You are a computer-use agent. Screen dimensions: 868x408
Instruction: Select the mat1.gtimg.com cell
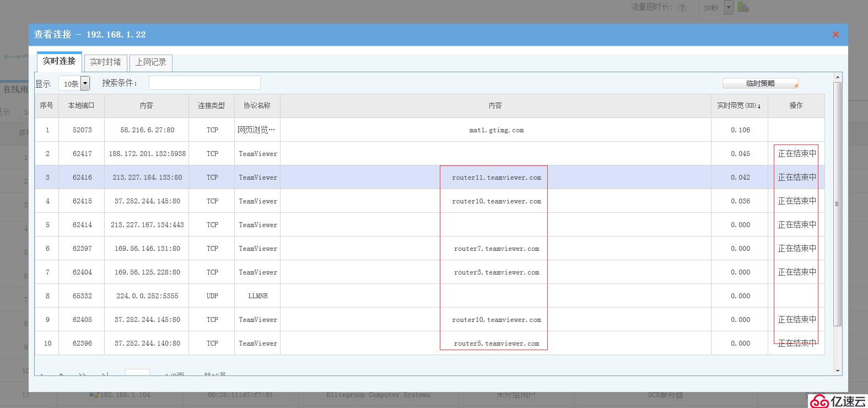497,130
